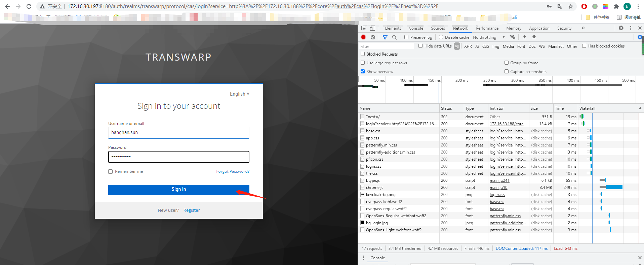Enable Use large request rows
644x265 pixels.
coord(363,63)
